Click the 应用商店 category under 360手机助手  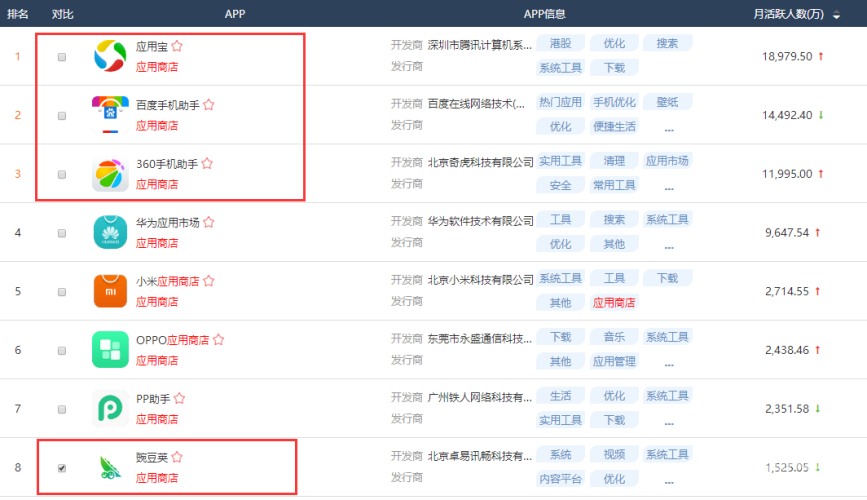pos(157,184)
